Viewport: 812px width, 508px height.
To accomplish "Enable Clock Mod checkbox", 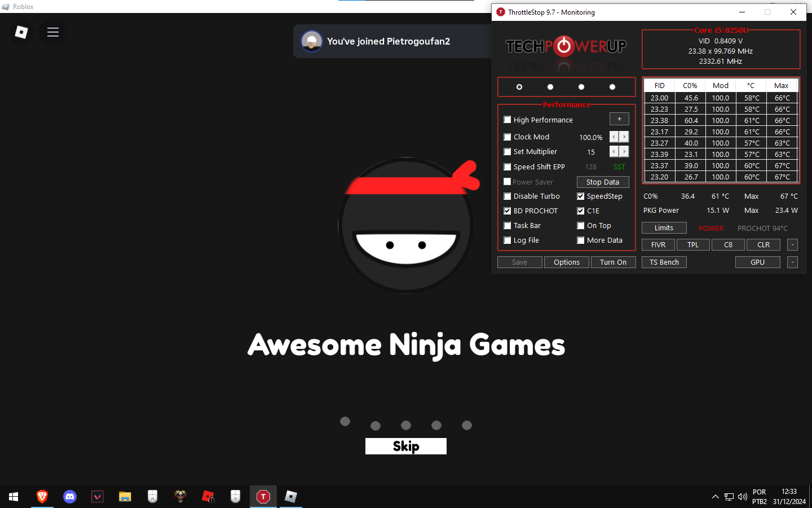I will [507, 137].
